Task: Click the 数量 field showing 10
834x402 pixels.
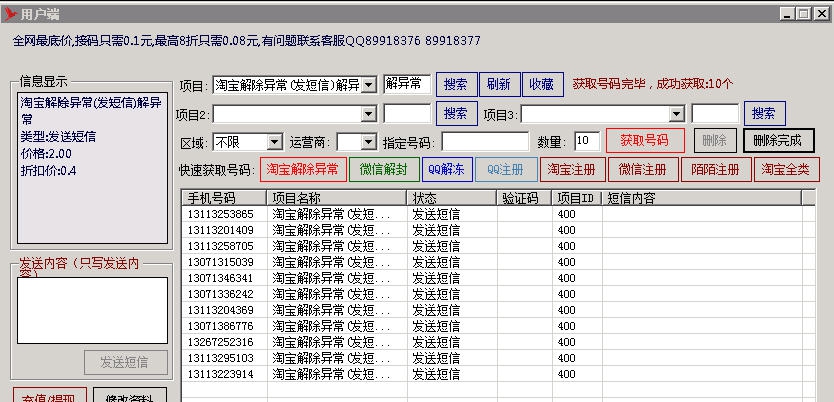Action: (587, 141)
